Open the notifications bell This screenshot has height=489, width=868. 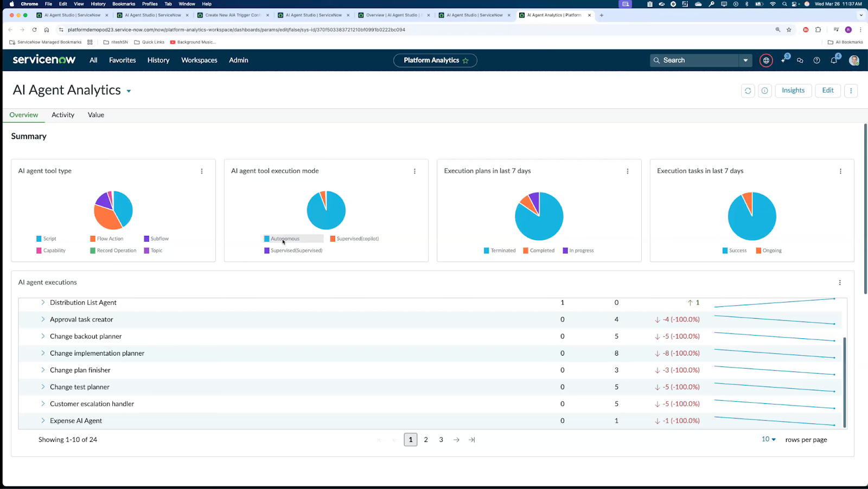click(834, 60)
